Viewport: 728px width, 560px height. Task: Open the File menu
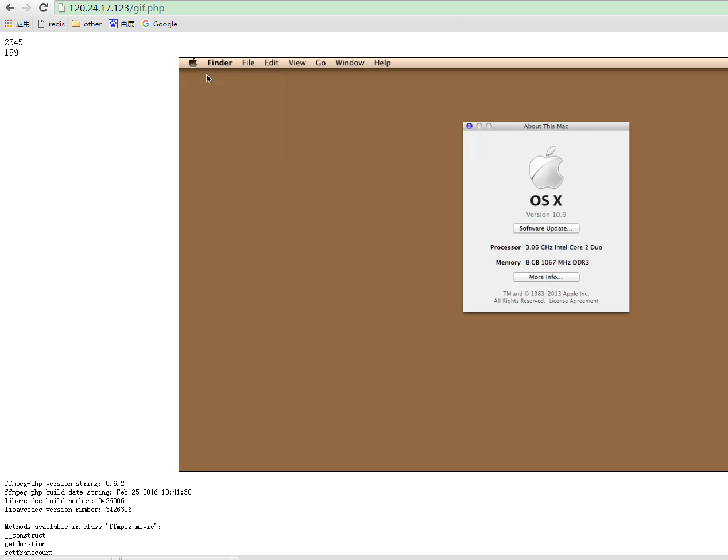(x=248, y=63)
